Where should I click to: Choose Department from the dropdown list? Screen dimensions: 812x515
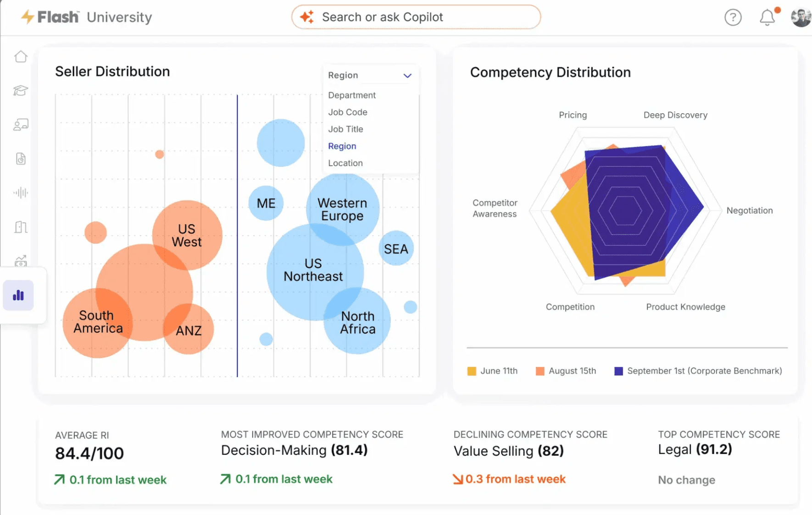(352, 95)
